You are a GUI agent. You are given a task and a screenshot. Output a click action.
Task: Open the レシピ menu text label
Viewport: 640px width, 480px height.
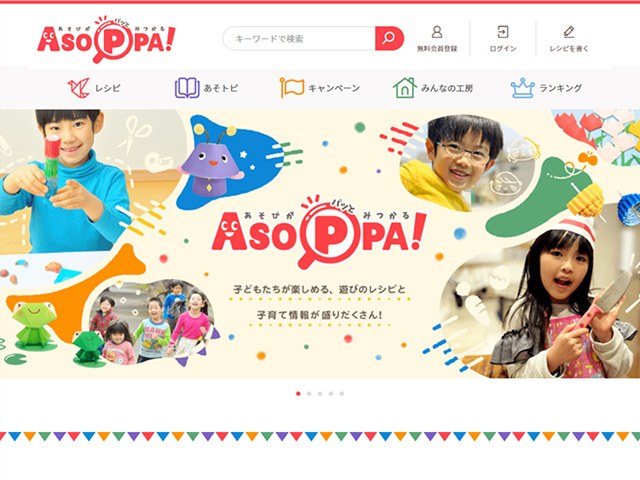pyautogui.click(x=108, y=88)
